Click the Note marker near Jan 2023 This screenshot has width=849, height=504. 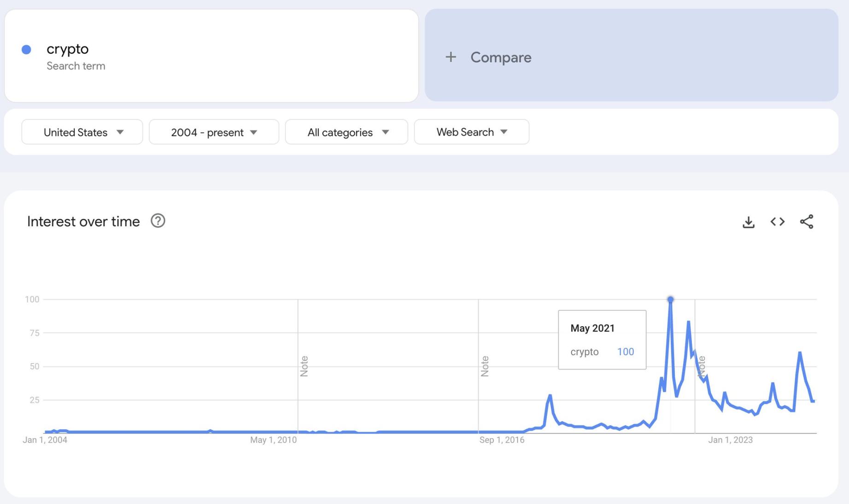[x=702, y=366]
